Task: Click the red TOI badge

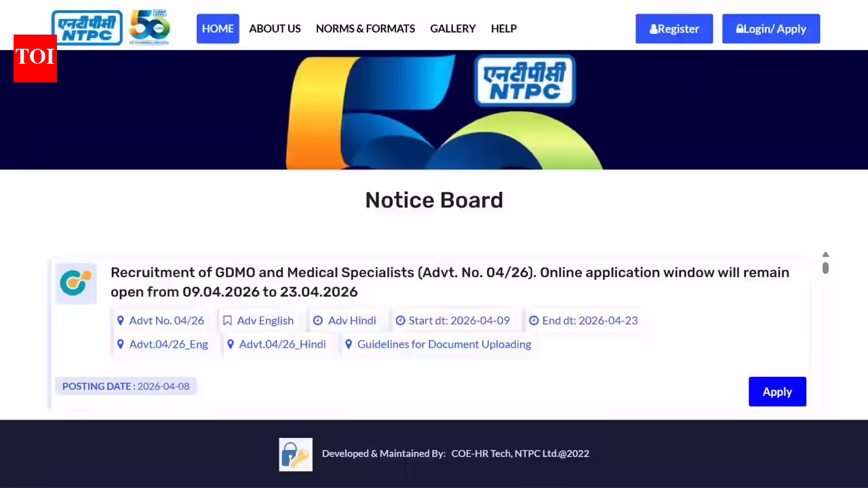Action: point(35,58)
